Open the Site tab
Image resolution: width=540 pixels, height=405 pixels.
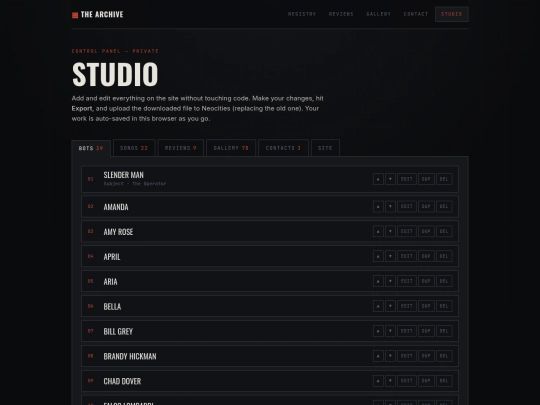point(325,148)
